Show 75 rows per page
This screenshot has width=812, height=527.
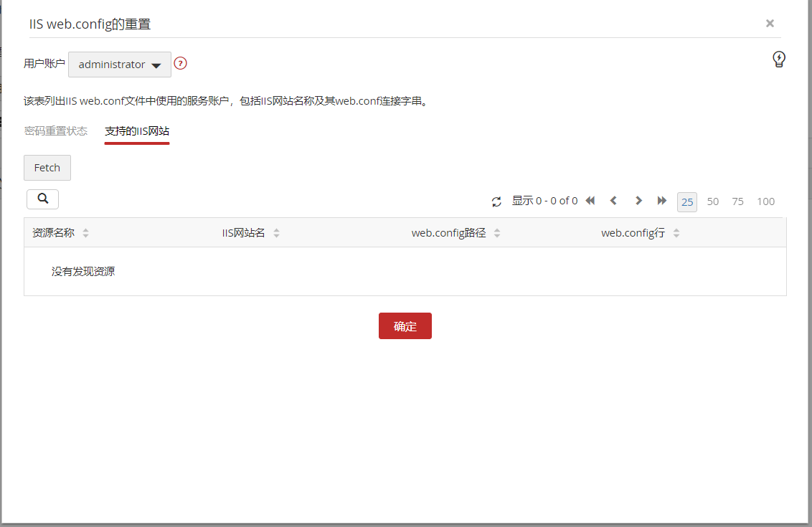[x=738, y=201]
